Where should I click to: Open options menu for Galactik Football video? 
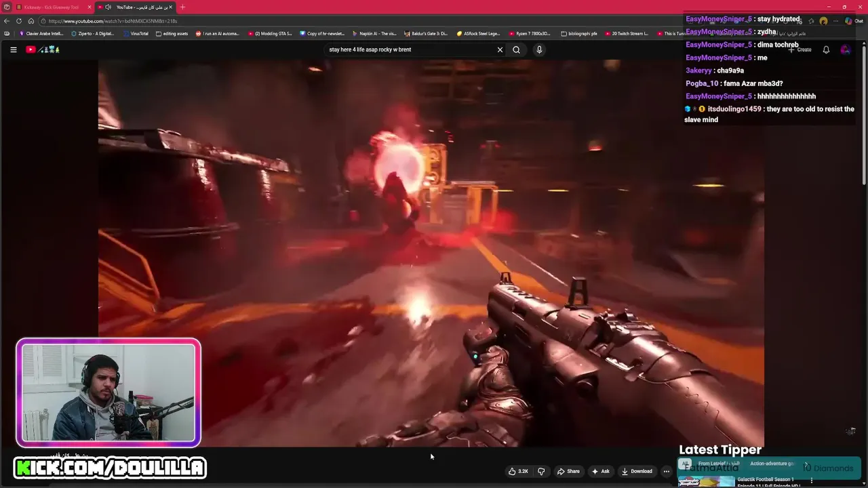[811, 481]
